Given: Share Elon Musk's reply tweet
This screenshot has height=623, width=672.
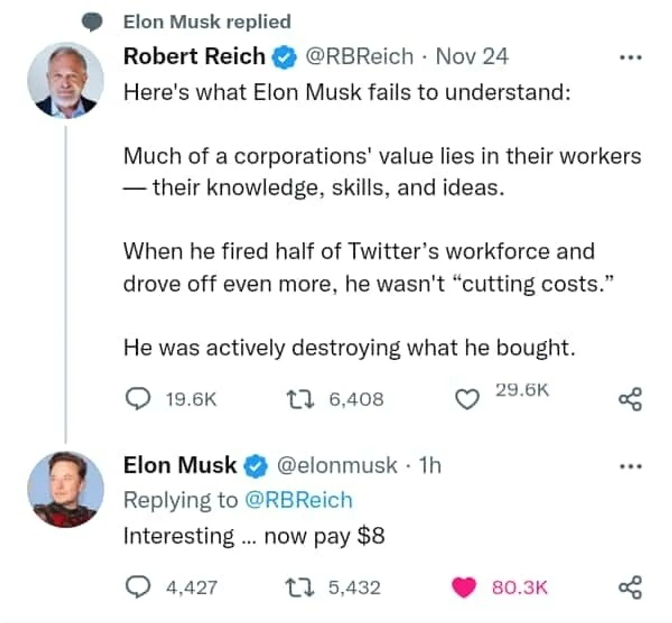Looking at the screenshot, I should [630, 588].
